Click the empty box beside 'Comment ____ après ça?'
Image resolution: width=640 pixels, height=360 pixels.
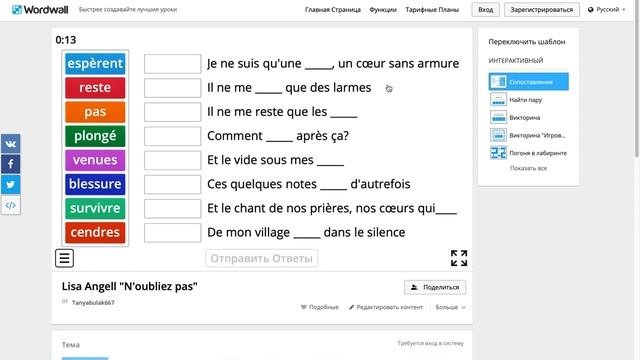coord(172,136)
